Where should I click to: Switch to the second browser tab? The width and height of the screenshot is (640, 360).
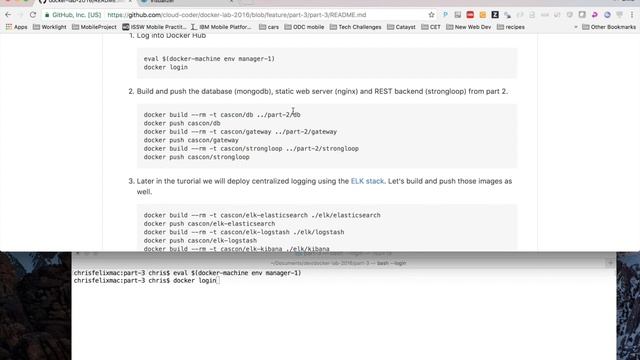(x=186, y=2)
